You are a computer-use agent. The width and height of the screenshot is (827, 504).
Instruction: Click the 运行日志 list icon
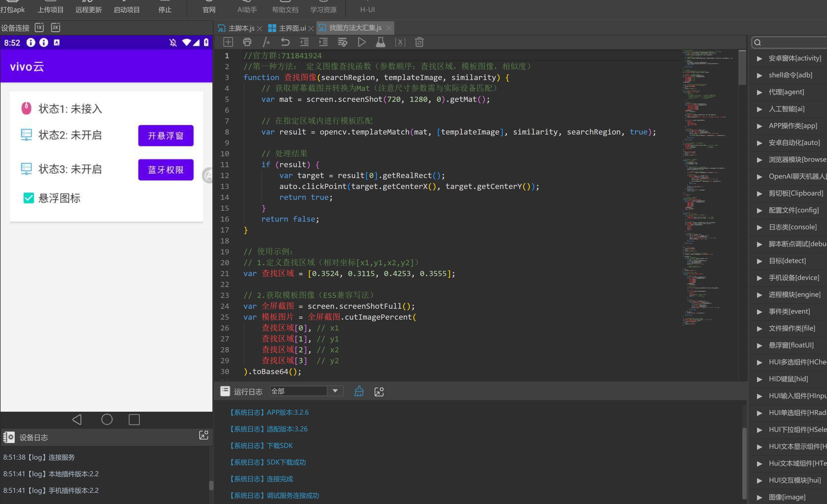[x=225, y=391]
